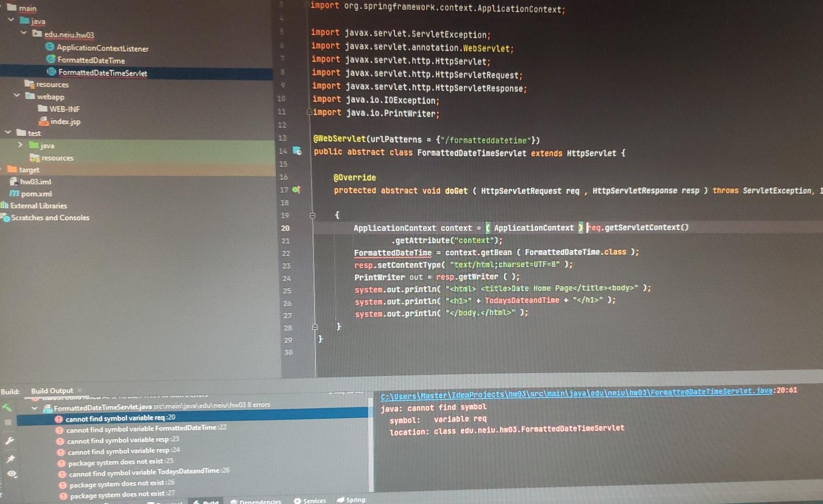The width and height of the screenshot is (823, 504).
Task: Select ApplicationContextListener in project tree
Action: pyautogui.click(x=102, y=48)
